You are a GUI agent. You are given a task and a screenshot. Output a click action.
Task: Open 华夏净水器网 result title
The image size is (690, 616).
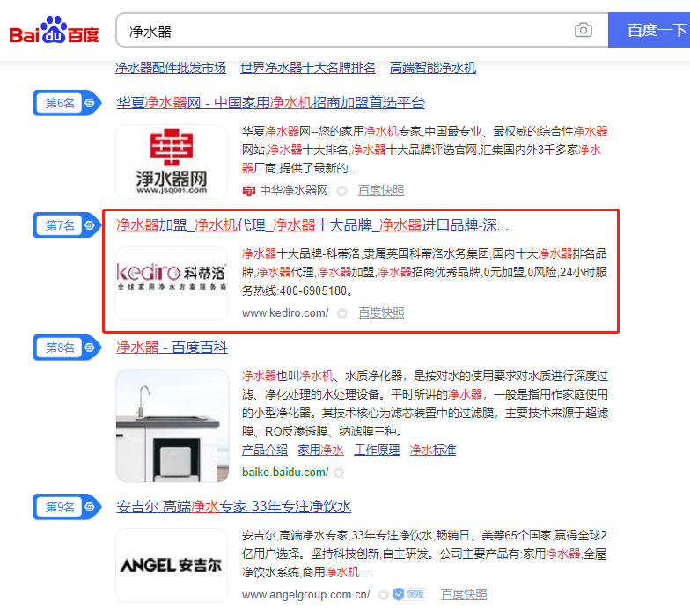pyautogui.click(x=271, y=103)
